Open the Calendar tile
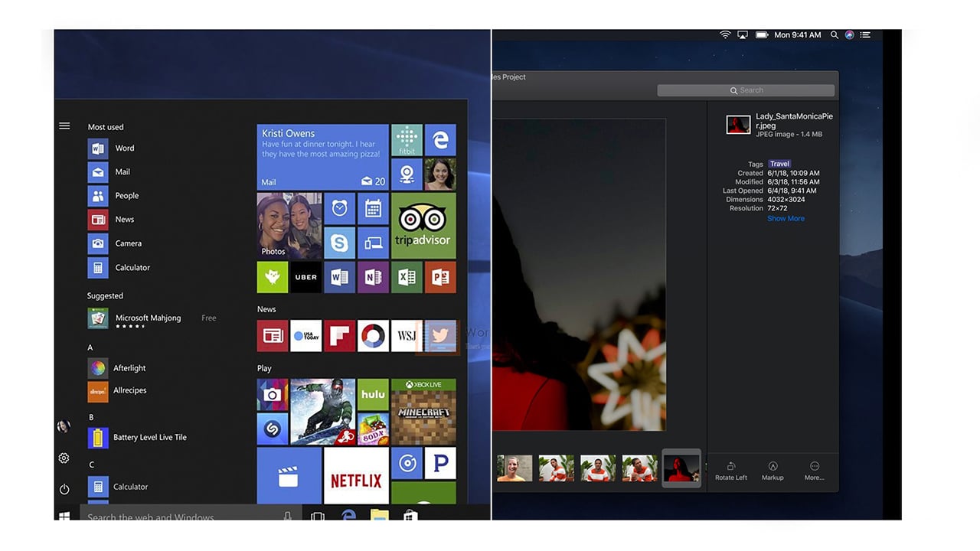This screenshot has width=980, height=551. (373, 208)
